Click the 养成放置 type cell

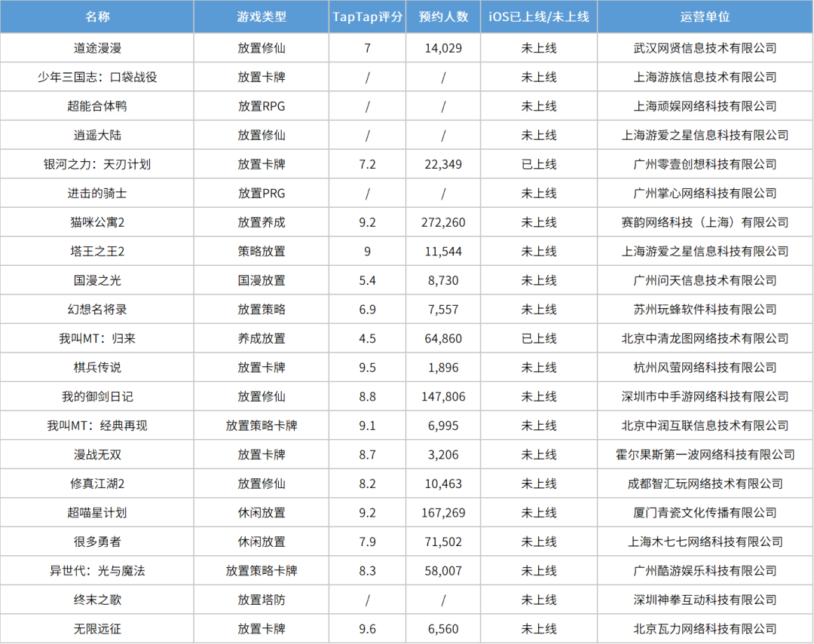click(x=261, y=338)
